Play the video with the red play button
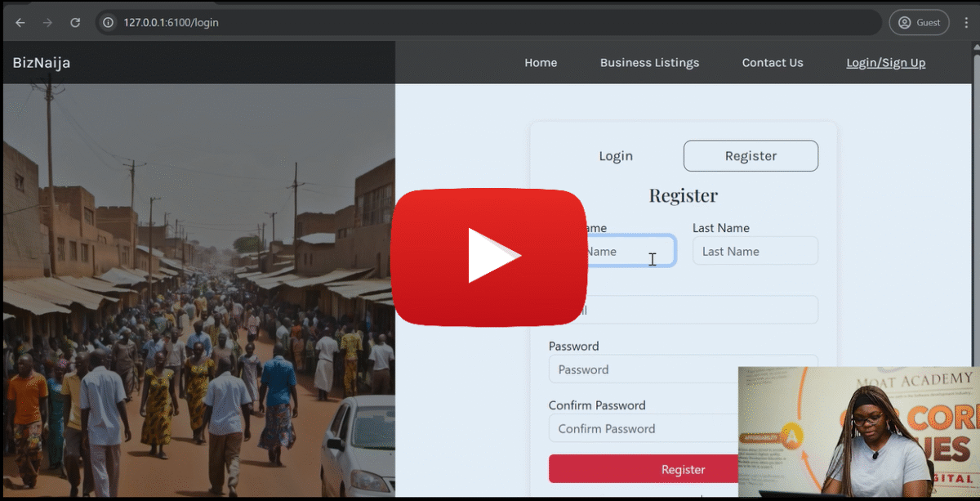The image size is (980, 501). tap(489, 257)
